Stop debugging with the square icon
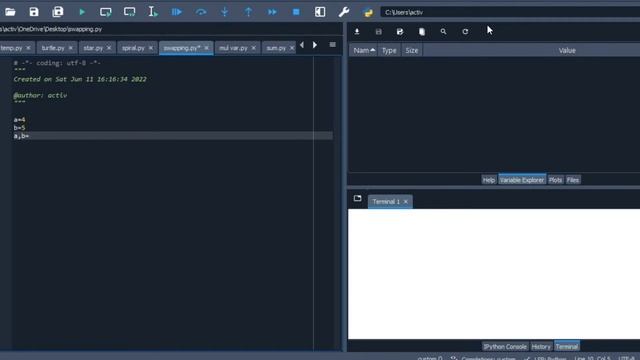This screenshot has width=640, height=360. point(296,12)
